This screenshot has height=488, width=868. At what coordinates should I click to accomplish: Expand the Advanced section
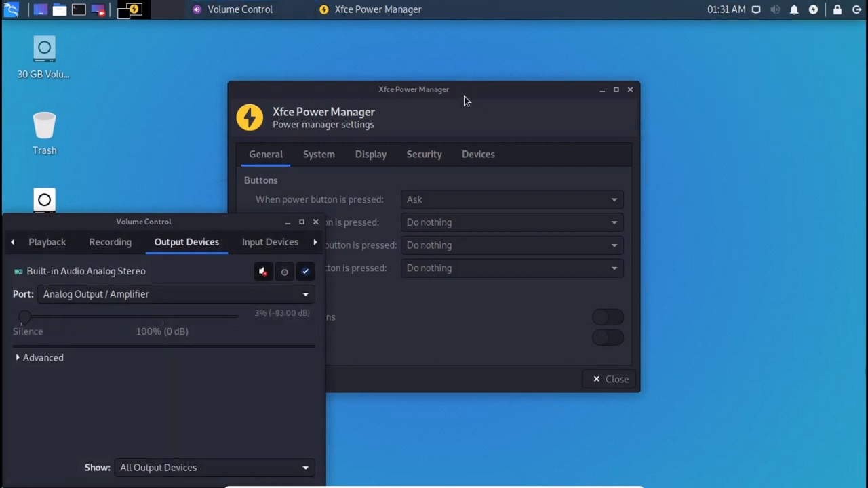pyautogui.click(x=39, y=358)
